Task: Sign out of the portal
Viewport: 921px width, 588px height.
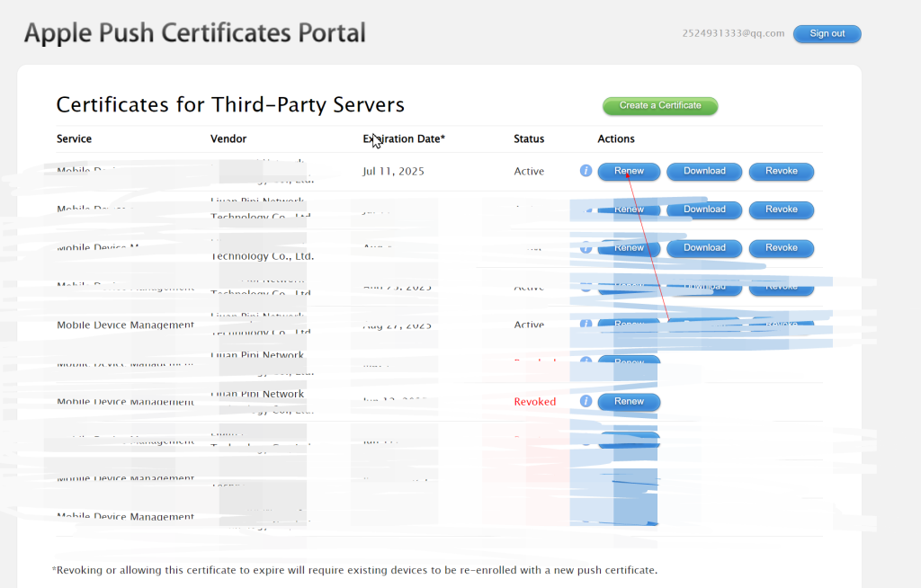Action: click(827, 33)
